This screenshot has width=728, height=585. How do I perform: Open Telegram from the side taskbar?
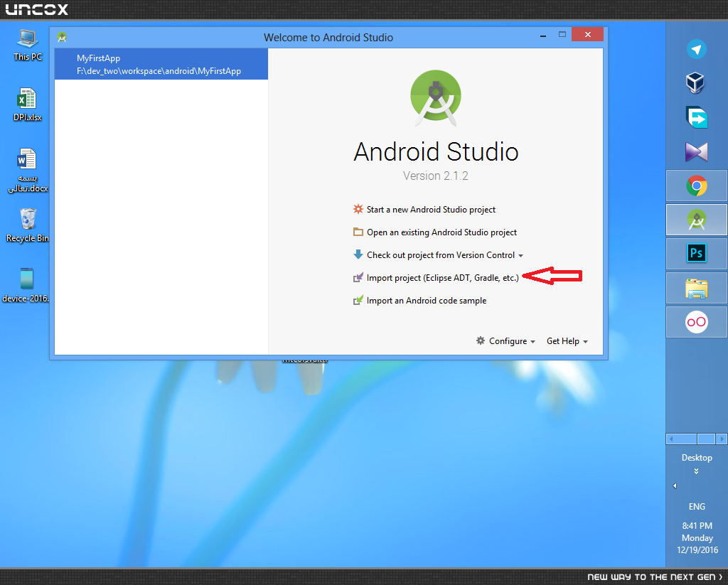coord(697,49)
